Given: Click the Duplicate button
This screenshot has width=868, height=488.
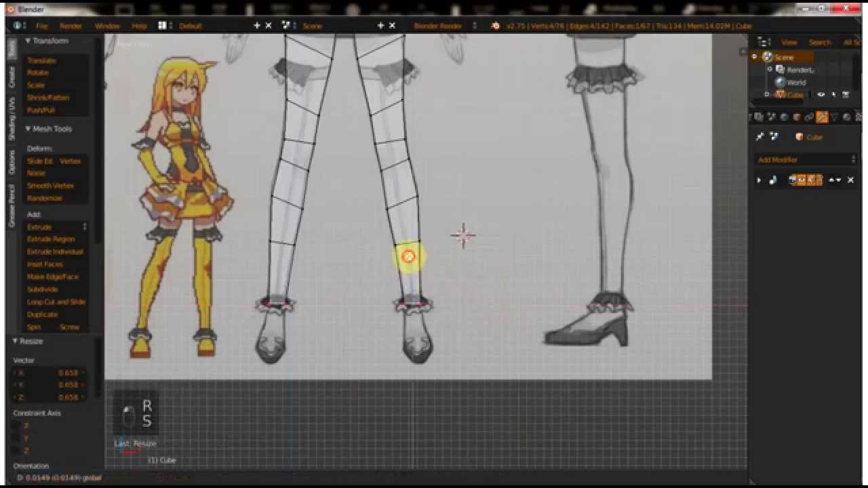Looking at the screenshot, I should (57, 314).
